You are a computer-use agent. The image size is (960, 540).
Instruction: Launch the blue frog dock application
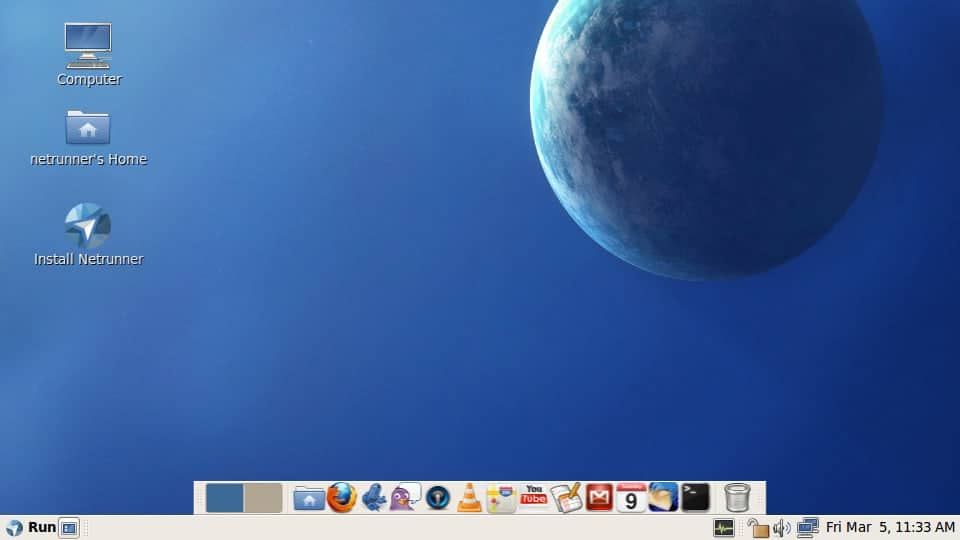pyautogui.click(x=373, y=497)
